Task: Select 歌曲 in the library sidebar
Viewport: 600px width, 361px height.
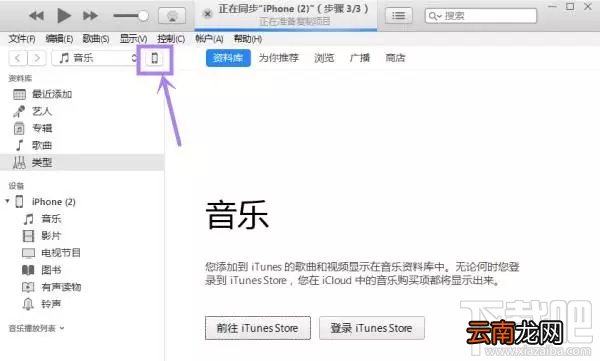Action: tap(82, 145)
